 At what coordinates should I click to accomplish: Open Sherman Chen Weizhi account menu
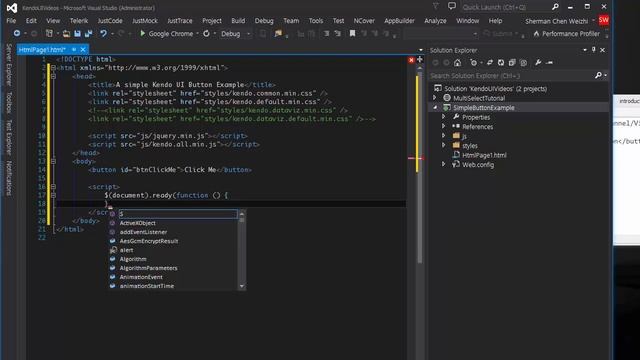(x=560, y=21)
